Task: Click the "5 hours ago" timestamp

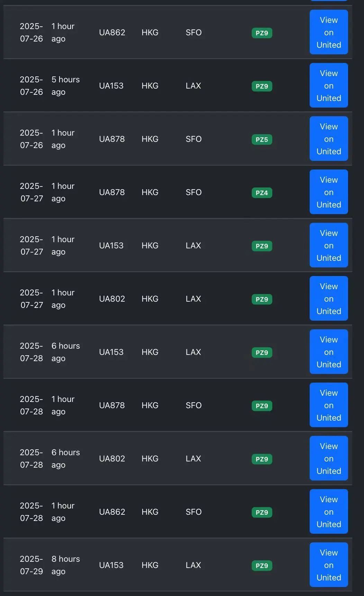Action: pos(65,85)
